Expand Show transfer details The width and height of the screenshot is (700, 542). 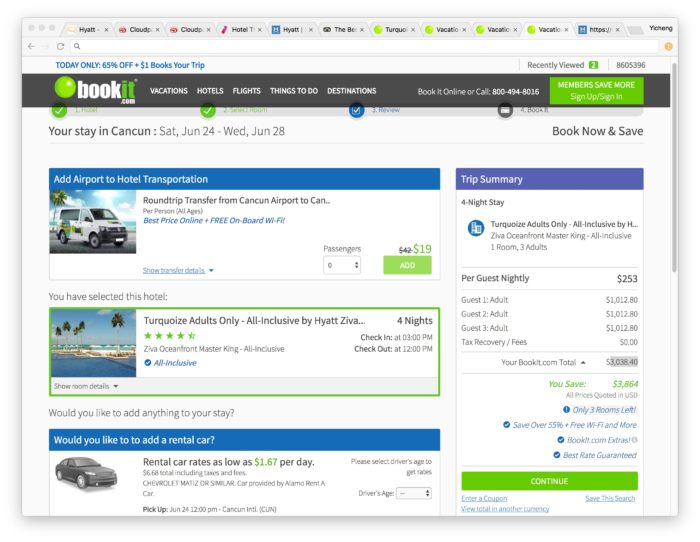[178, 270]
